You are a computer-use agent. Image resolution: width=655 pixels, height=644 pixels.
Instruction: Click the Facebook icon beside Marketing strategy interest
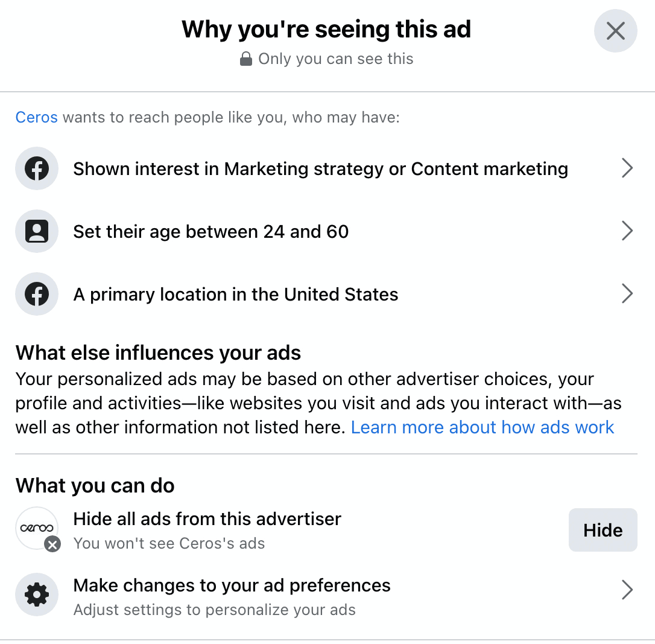pyautogui.click(x=37, y=168)
